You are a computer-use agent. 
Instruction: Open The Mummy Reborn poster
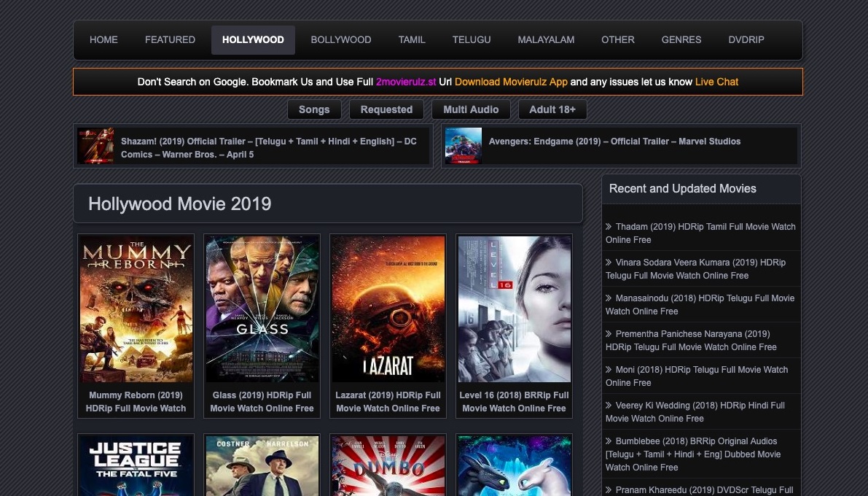point(136,309)
